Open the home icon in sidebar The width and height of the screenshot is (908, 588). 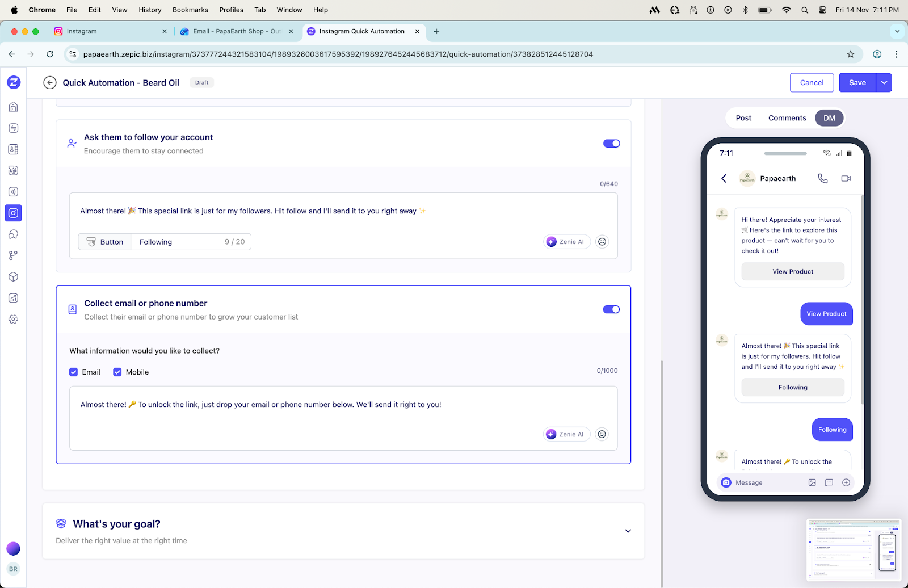coord(14,107)
